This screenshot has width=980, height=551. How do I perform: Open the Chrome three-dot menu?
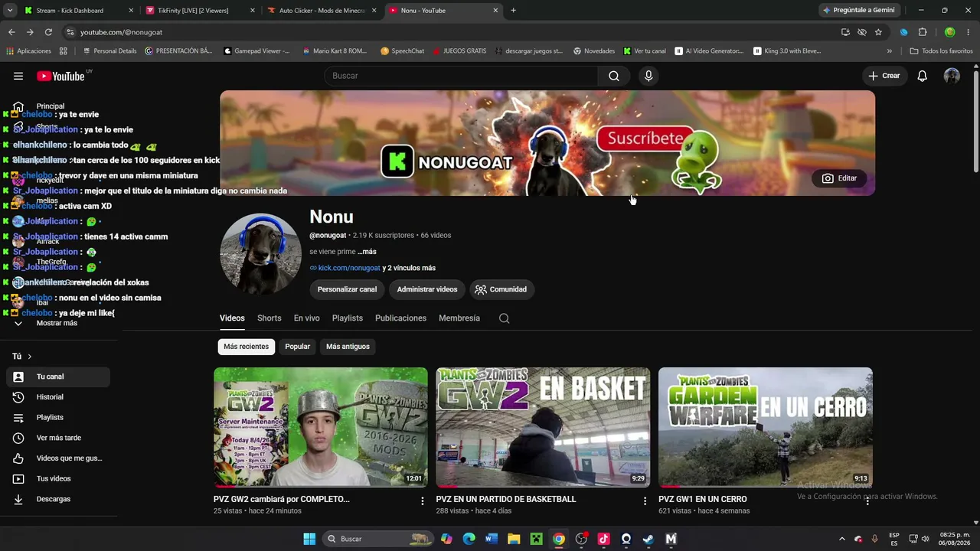[x=969, y=32]
